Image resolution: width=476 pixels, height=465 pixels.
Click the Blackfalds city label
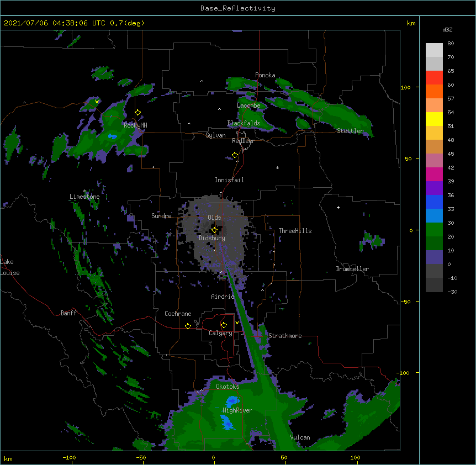click(x=244, y=123)
